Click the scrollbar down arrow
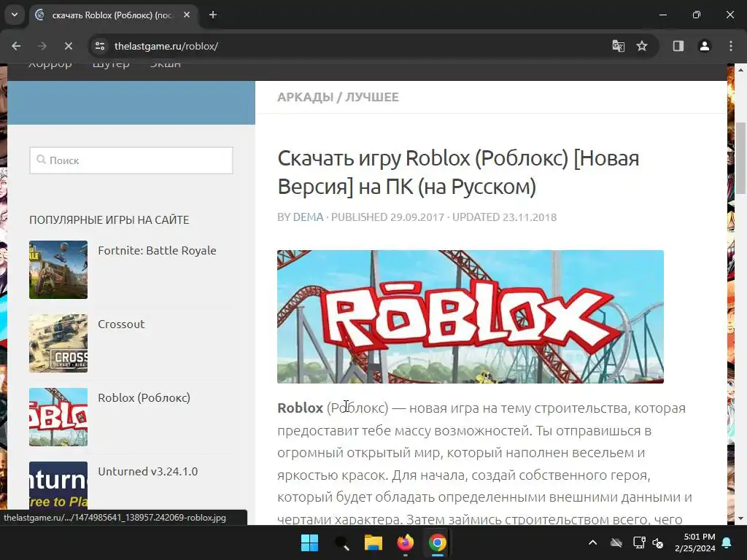Image resolution: width=747 pixels, height=560 pixels. [x=740, y=518]
